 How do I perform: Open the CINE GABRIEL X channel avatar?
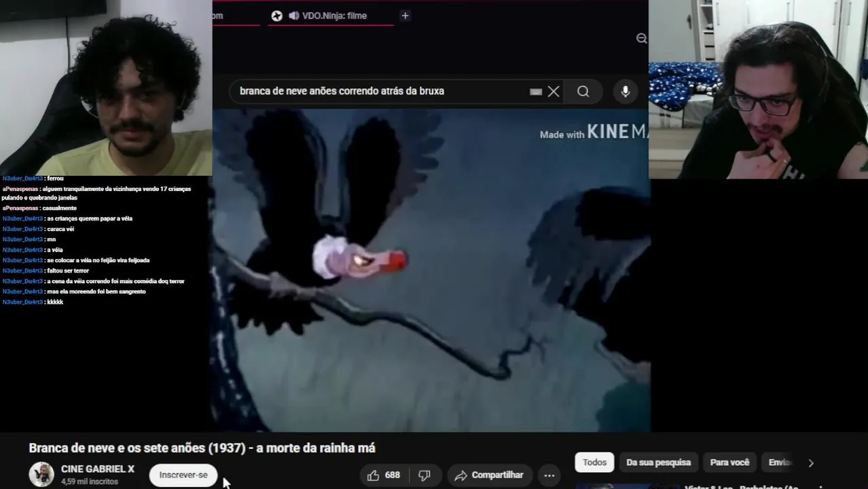[x=41, y=474]
